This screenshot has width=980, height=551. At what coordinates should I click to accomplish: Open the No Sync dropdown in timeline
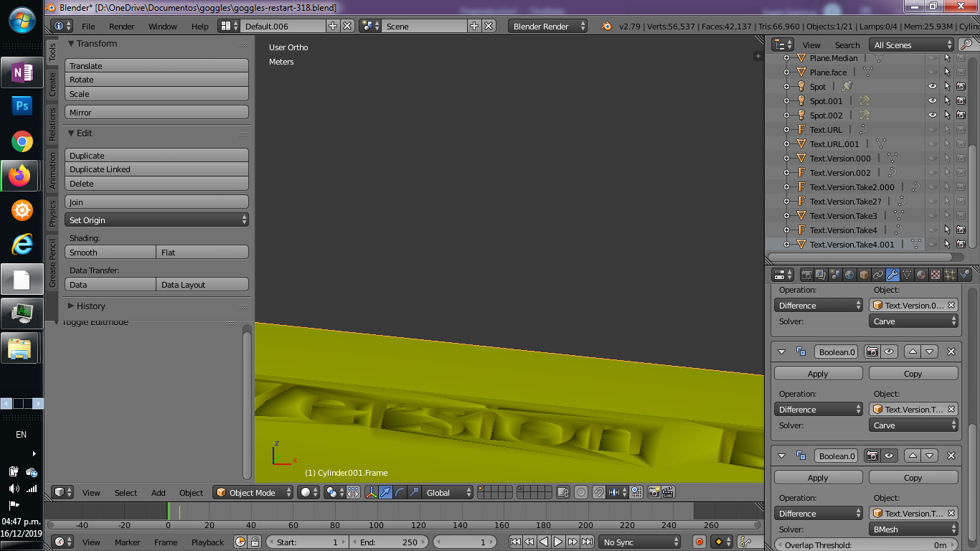coord(639,542)
